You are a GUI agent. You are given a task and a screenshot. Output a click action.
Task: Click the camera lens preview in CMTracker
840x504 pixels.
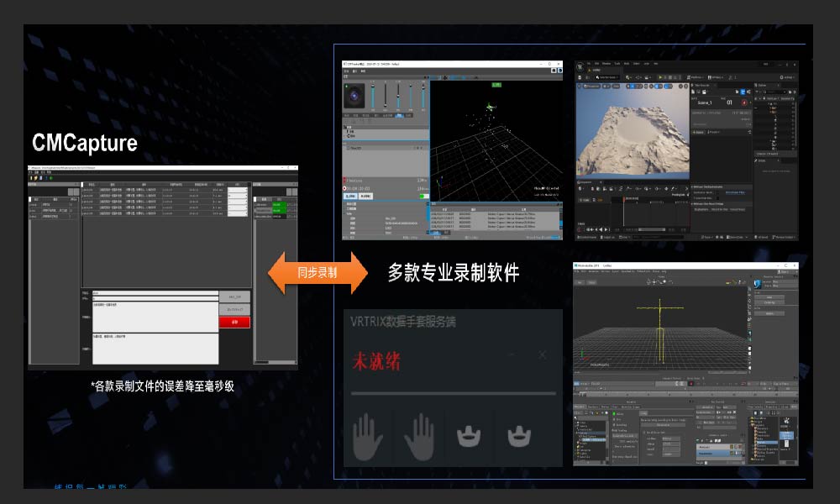354,97
